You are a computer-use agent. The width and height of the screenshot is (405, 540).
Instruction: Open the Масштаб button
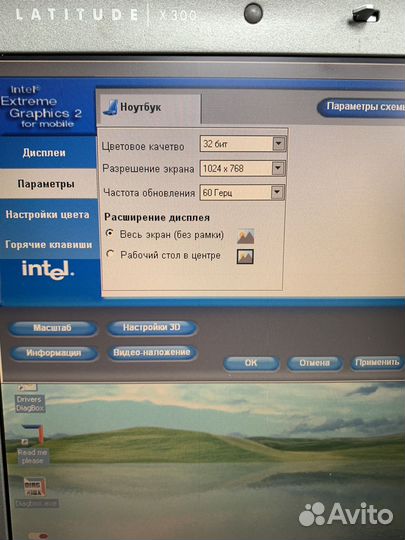(53, 328)
